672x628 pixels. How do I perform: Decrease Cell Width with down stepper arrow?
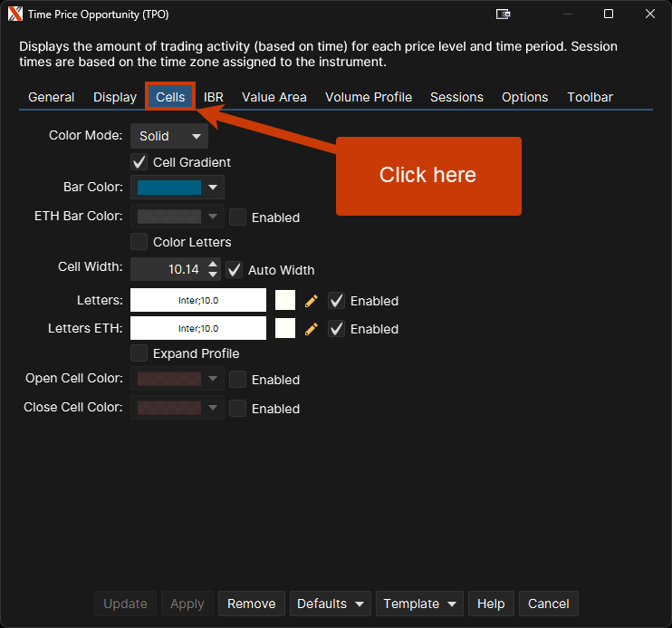point(213,274)
